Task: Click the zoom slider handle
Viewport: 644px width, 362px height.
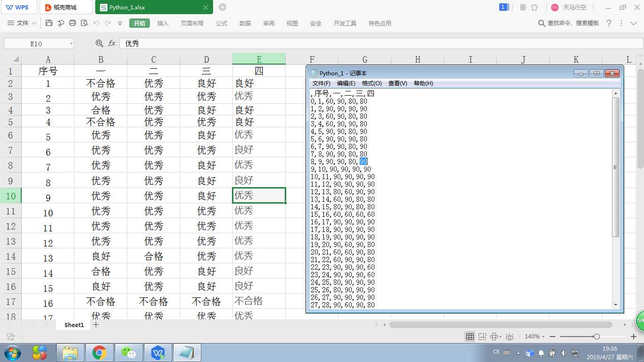Action: [x=597, y=337]
